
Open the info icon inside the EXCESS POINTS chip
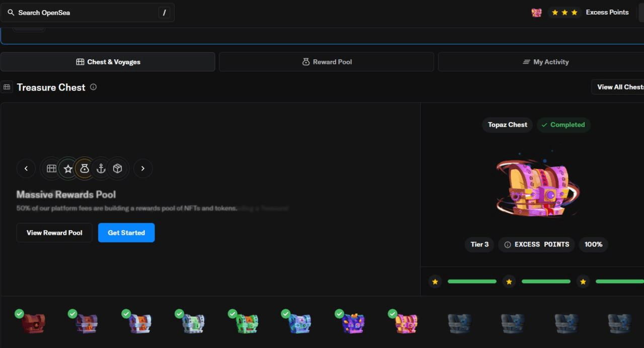[x=508, y=244]
